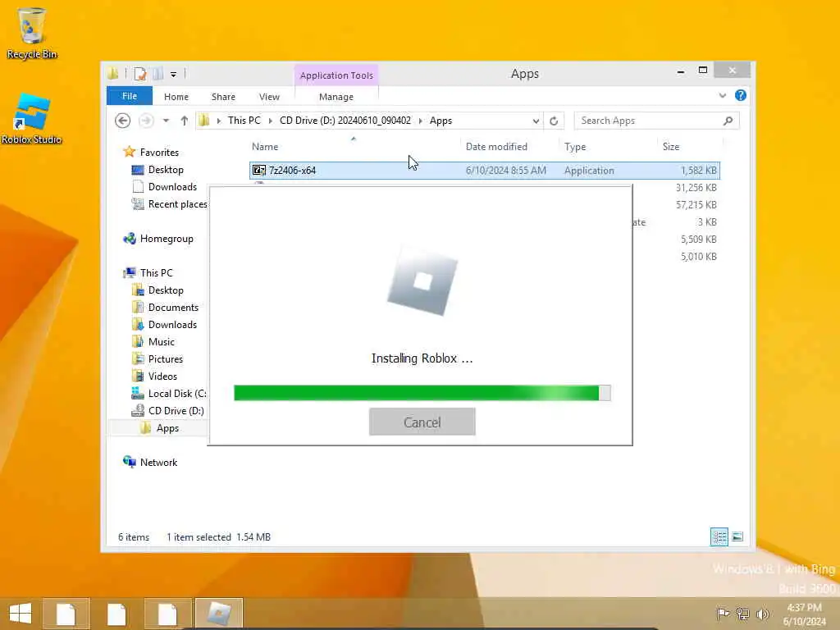The image size is (840, 630).
Task: Launch the Roblox Studio desktop shortcut
Action: click(32, 119)
